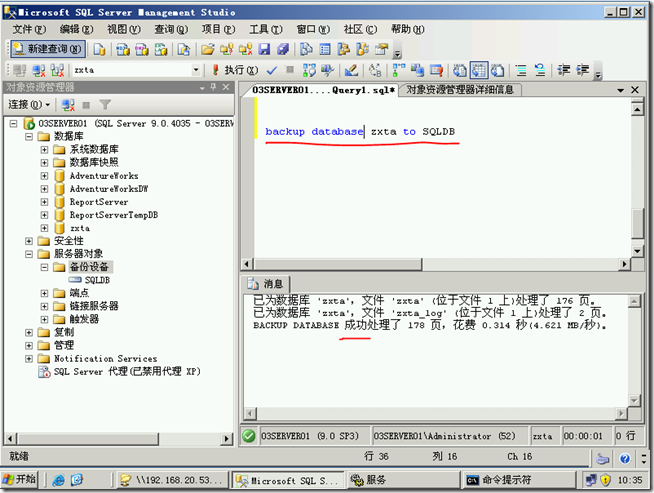
Task: Select the ReportServerTempDB database
Action: click(x=113, y=215)
